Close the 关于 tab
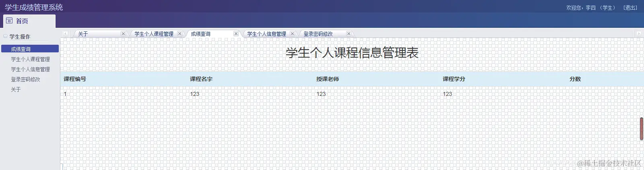Viewport: 644px width, 170px height. [123, 34]
